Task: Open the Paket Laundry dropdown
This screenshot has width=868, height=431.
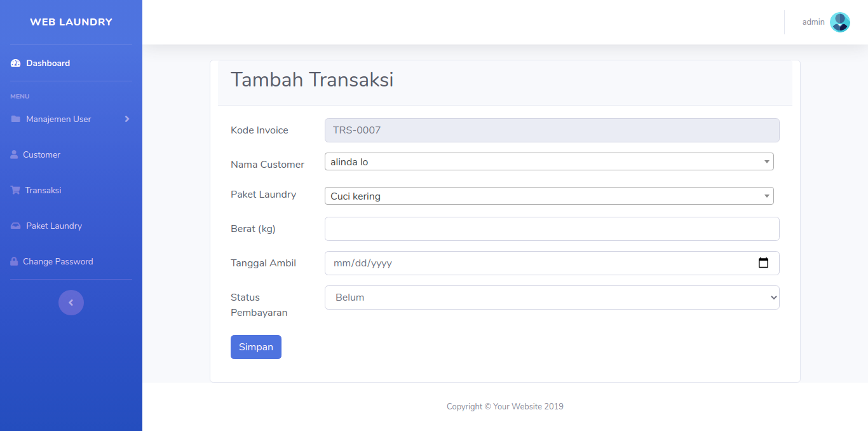Action: [549, 196]
